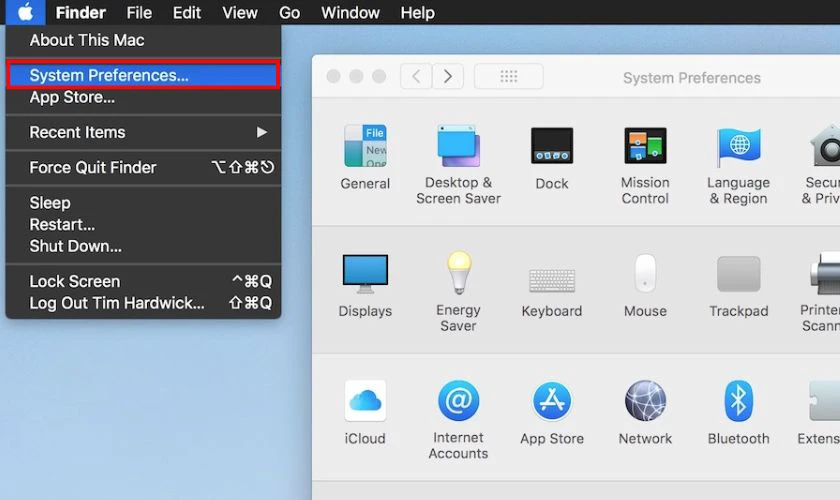Screen dimensions: 840x500
Task: Open the Trackpad preferences pane
Action: point(738,287)
